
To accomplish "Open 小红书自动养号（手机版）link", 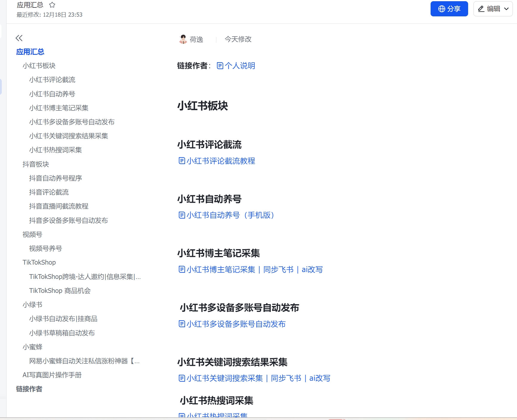I will (x=230, y=215).
